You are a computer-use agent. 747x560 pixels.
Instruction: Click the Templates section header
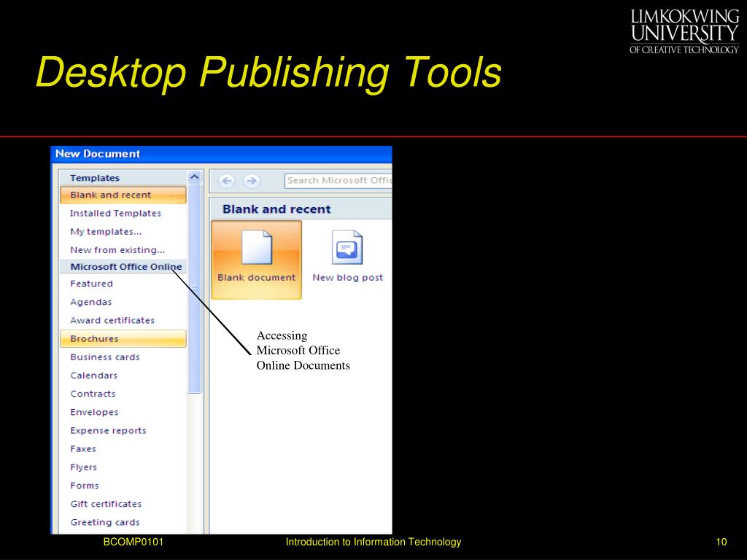click(95, 178)
